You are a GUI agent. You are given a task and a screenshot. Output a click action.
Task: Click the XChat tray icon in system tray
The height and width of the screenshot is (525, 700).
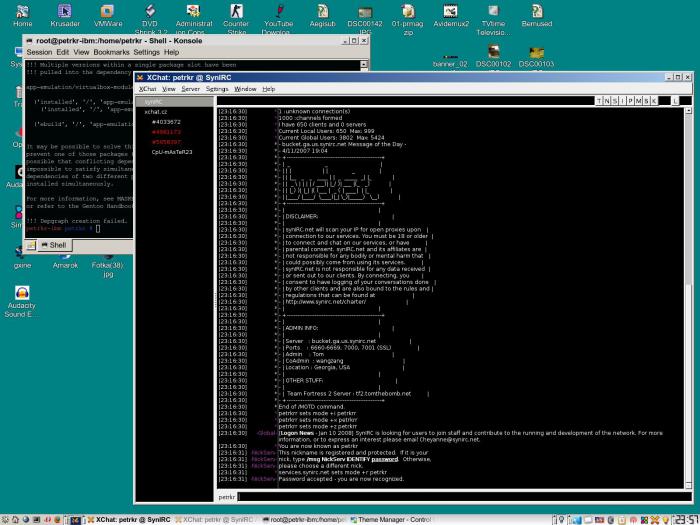pos(654,520)
